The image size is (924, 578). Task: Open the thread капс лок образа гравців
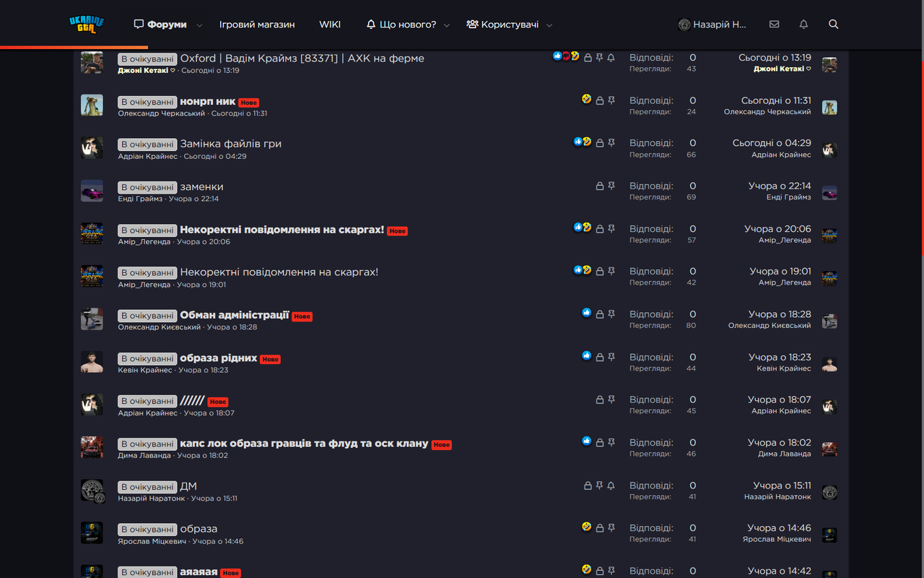pyautogui.click(x=304, y=443)
